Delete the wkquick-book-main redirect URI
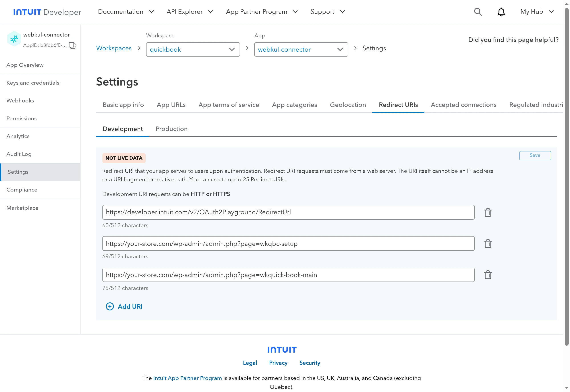This screenshot has width=570, height=392. (x=488, y=275)
